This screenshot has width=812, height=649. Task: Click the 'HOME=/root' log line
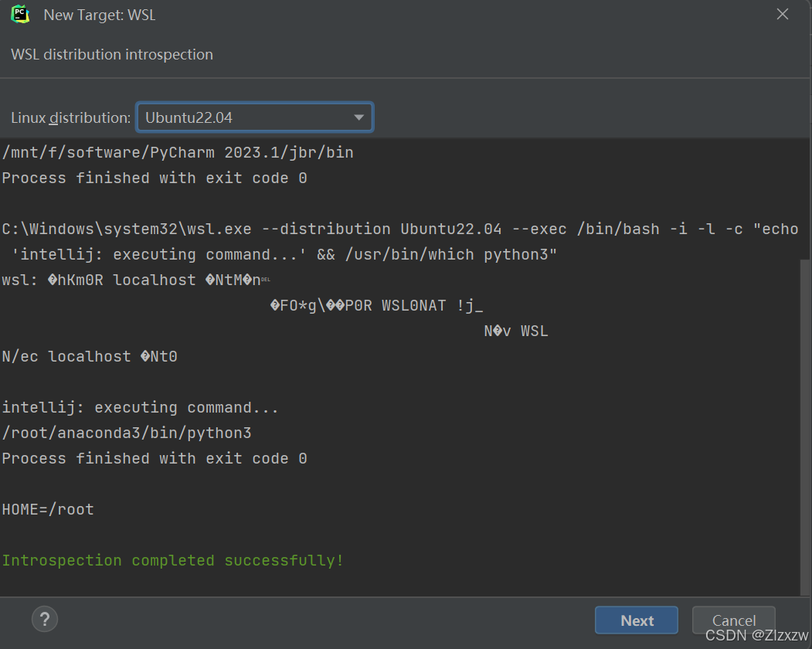click(47, 509)
